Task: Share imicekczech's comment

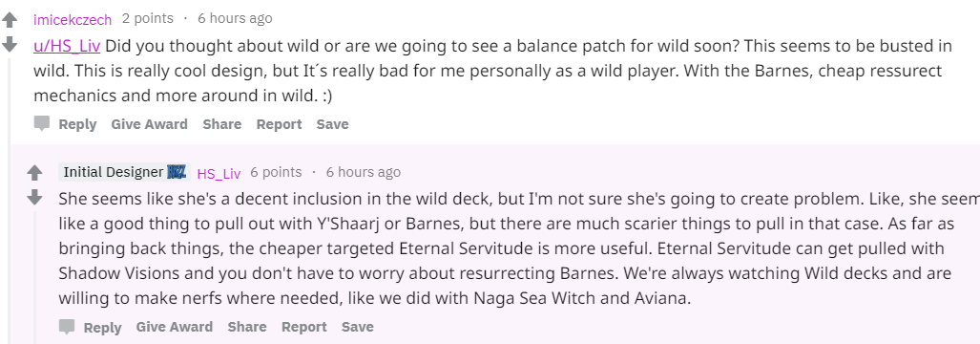Action: [222, 124]
